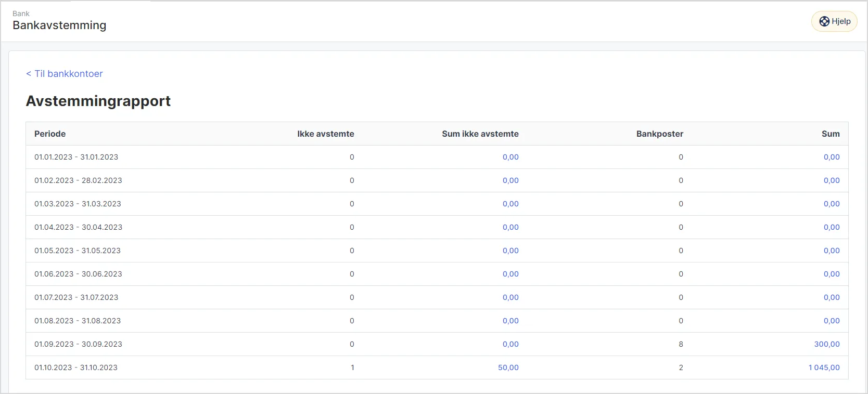Select the 01.03.2023 - 31.03.2023 period row
Screen dimensions: 868x394
(78, 204)
